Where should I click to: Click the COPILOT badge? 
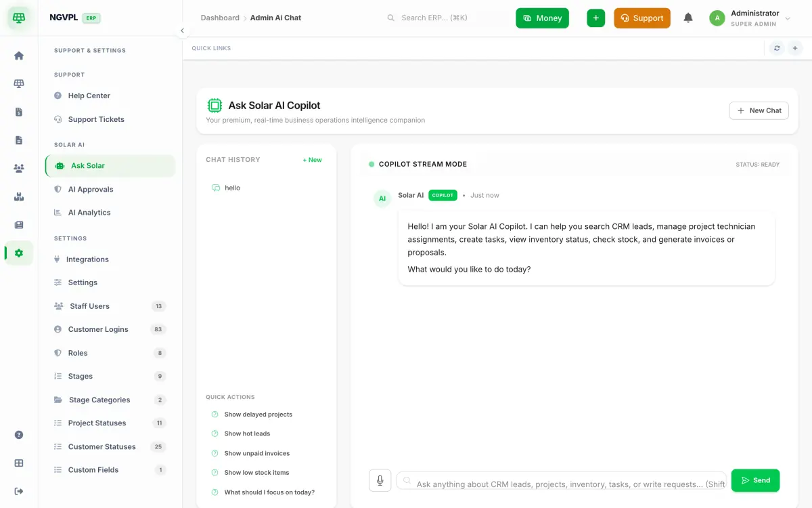point(443,195)
